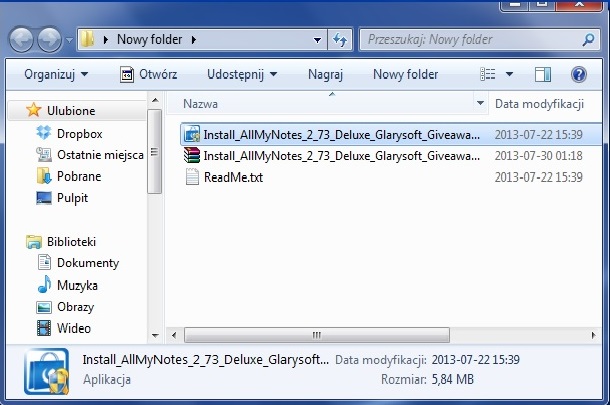Screen dimensions: 610x405
Task: Open the view options dropdown arrow
Action: point(509,74)
